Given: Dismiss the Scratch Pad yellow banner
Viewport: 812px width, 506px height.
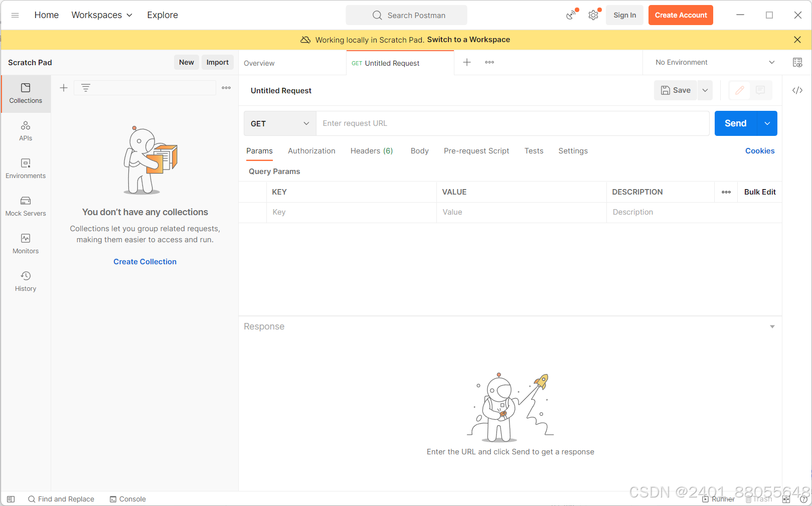Looking at the screenshot, I should coord(797,40).
